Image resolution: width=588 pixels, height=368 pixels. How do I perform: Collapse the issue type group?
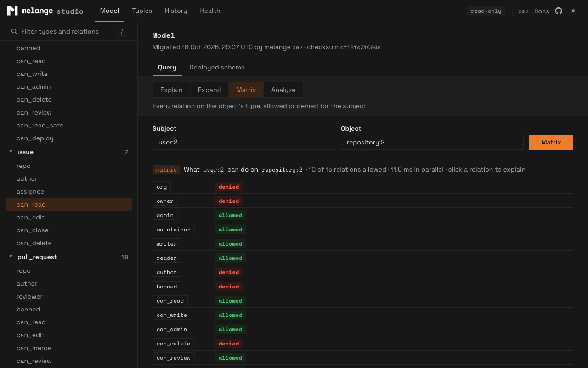pos(11,151)
